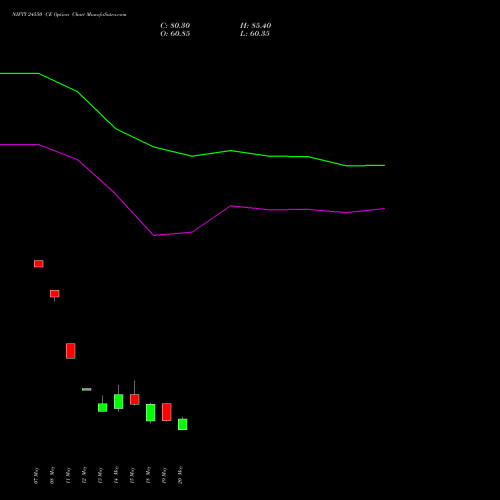Click the close value C: 80.30
The image size is (500, 500).
click(x=175, y=26)
